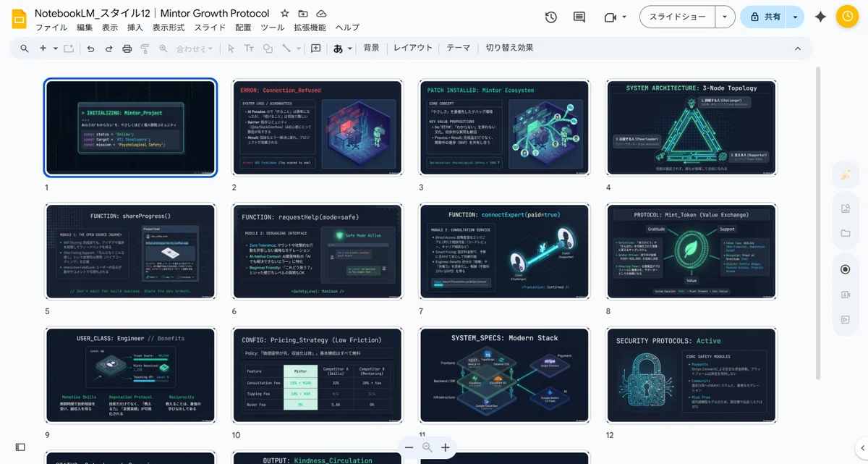Expand the 共有 quick actions arrow
Image resolution: width=868 pixels, height=464 pixels.
[x=796, y=17]
